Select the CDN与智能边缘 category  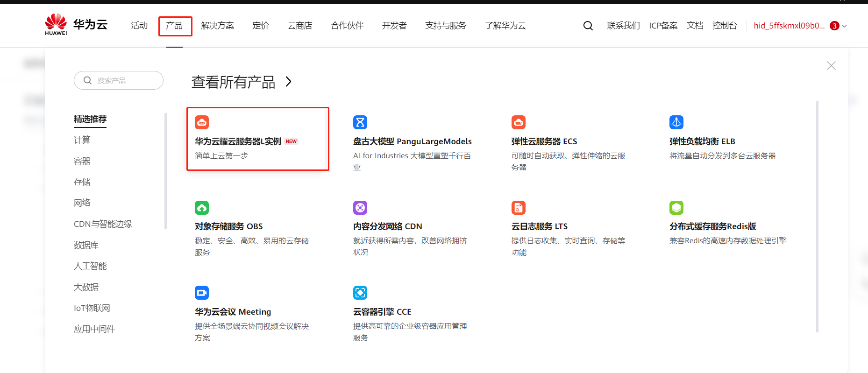[x=103, y=224]
